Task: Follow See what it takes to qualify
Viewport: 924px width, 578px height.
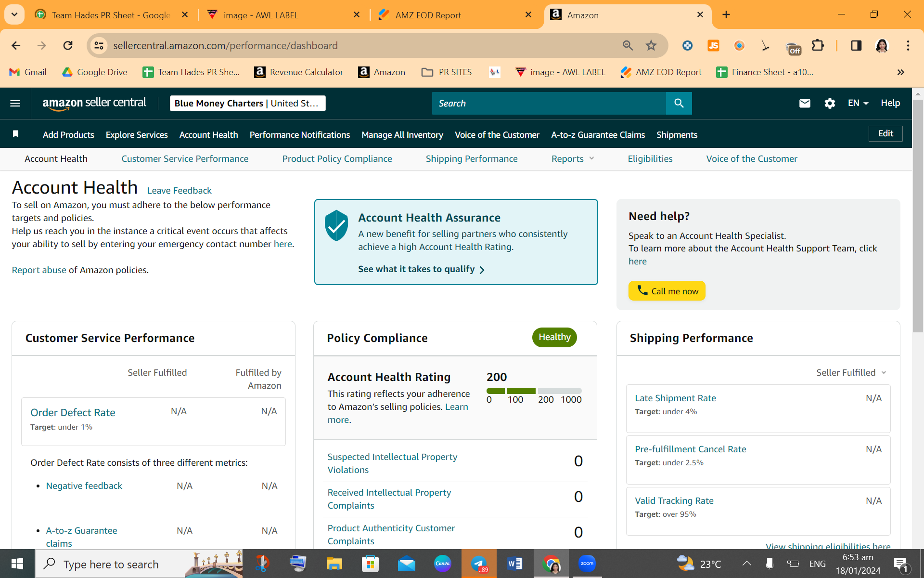Action: (x=421, y=269)
